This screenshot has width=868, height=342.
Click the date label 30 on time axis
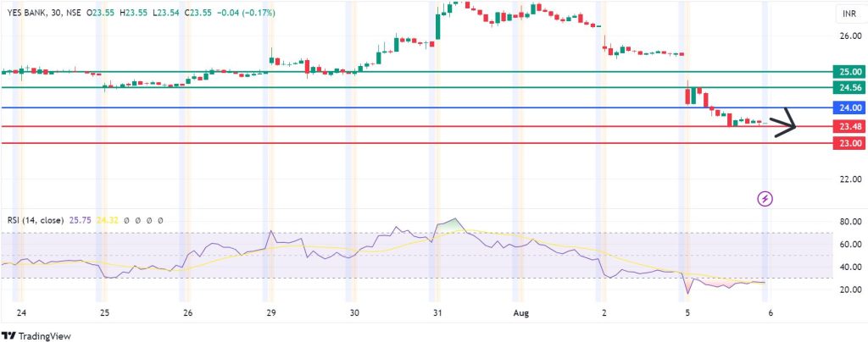pos(354,312)
